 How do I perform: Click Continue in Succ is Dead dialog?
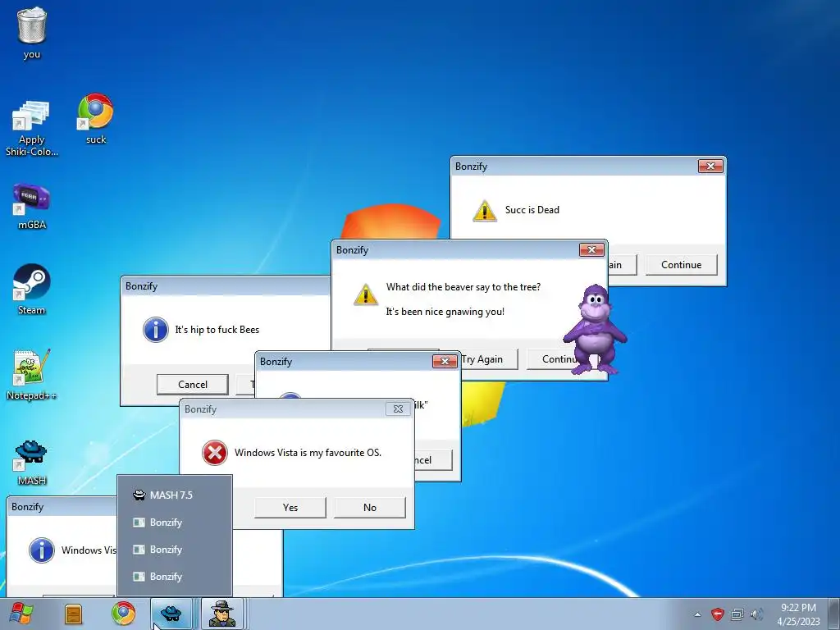pyautogui.click(x=681, y=265)
